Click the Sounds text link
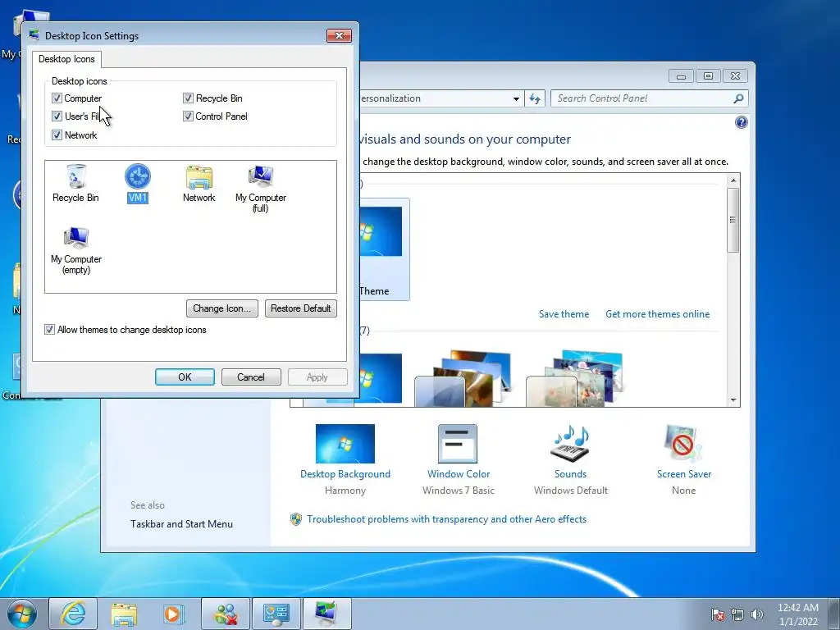 (571, 474)
